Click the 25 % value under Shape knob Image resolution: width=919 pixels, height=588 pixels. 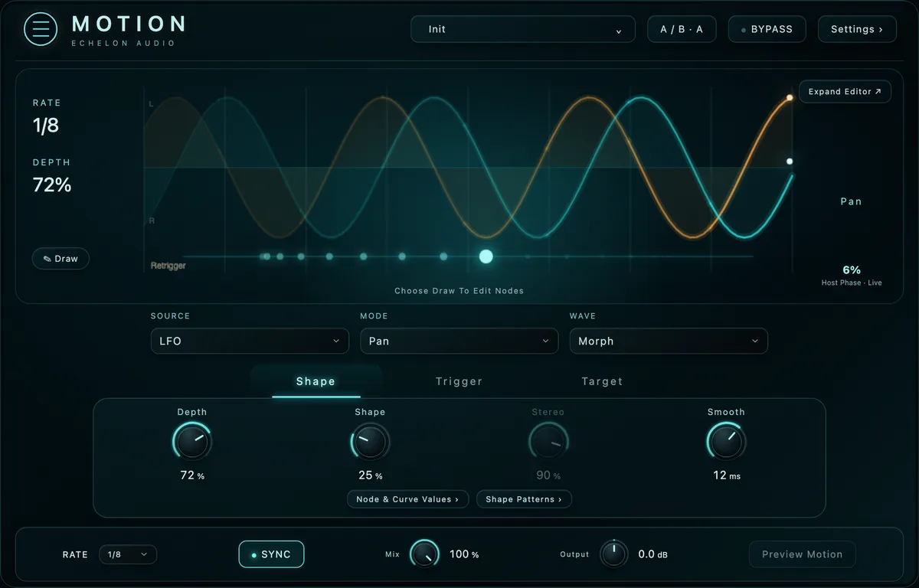pyautogui.click(x=370, y=475)
